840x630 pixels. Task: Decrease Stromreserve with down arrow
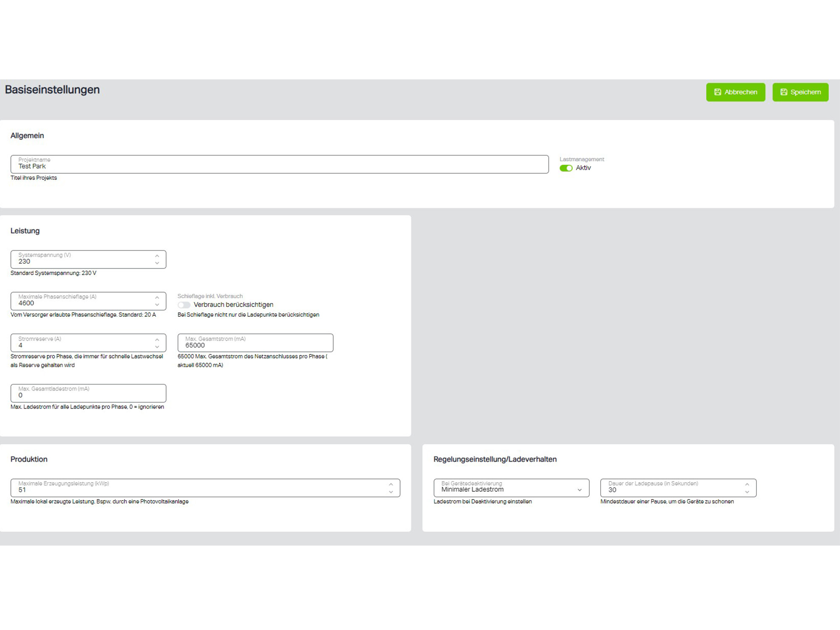[x=157, y=347]
